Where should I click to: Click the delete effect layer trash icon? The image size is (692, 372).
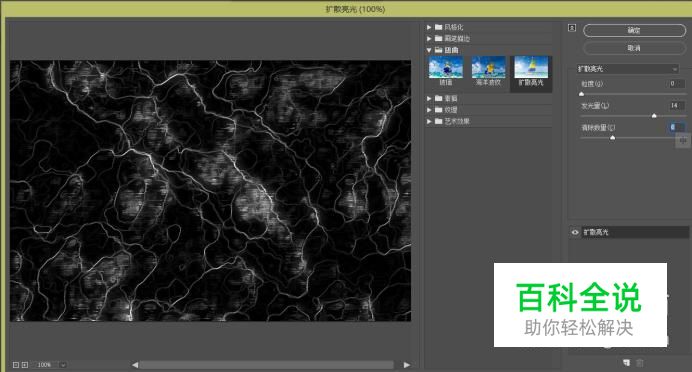639,362
